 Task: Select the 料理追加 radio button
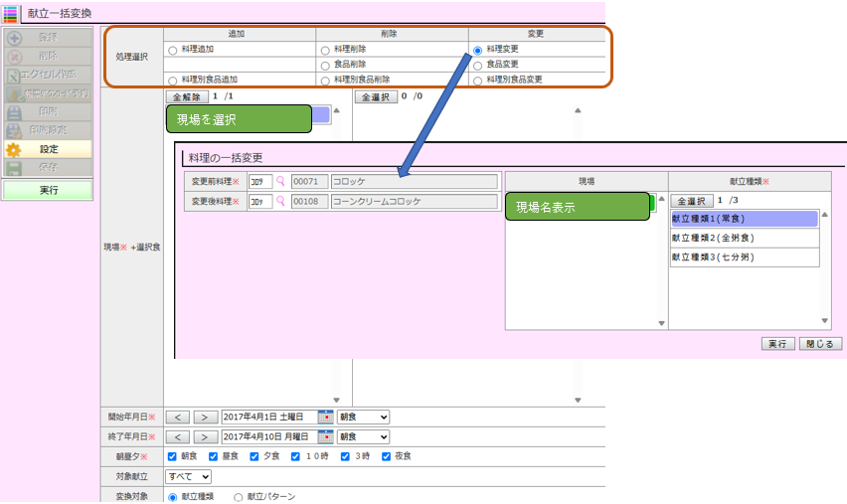[173, 50]
